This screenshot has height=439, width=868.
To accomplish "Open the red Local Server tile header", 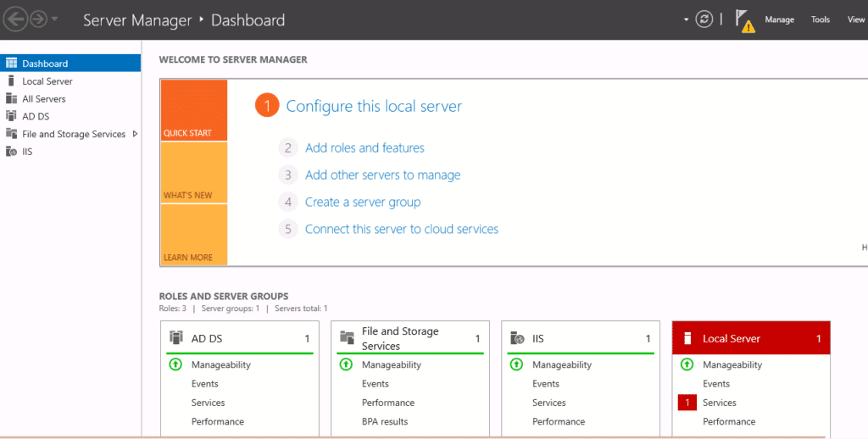I will [751, 338].
